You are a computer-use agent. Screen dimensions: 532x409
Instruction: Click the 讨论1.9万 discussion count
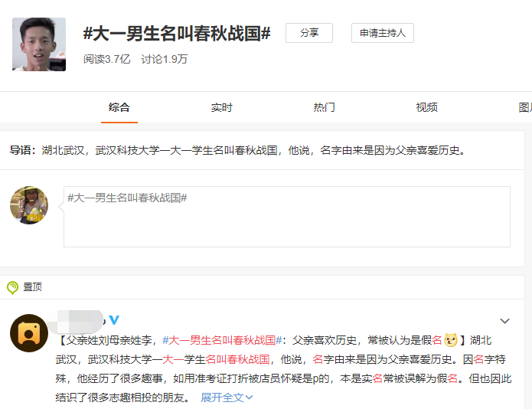[x=164, y=58]
